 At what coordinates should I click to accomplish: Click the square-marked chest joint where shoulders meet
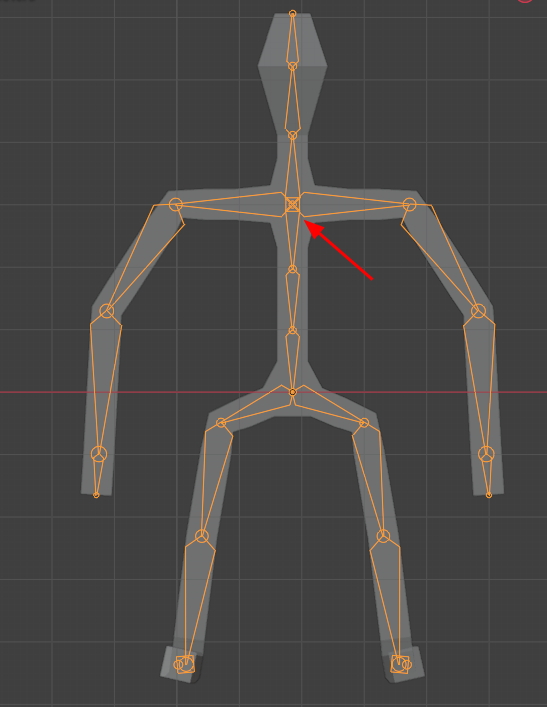[293, 205]
